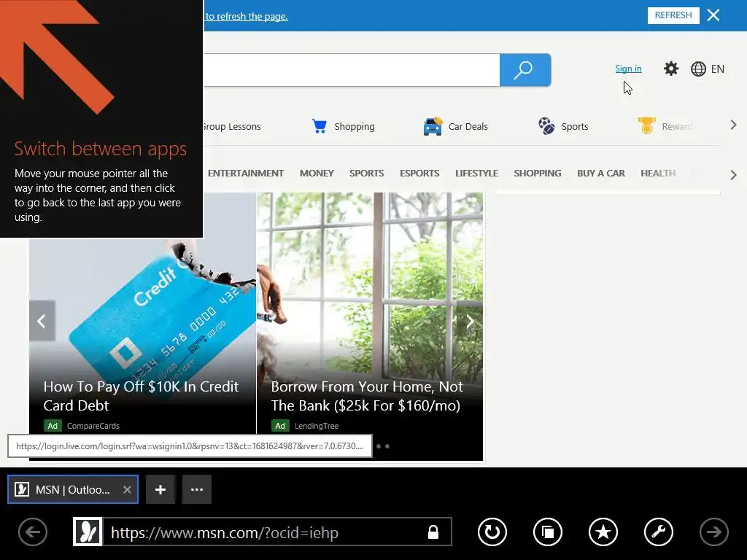This screenshot has height=560, width=747.
Task: Click the blue search magnifier button
Action: [525, 70]
